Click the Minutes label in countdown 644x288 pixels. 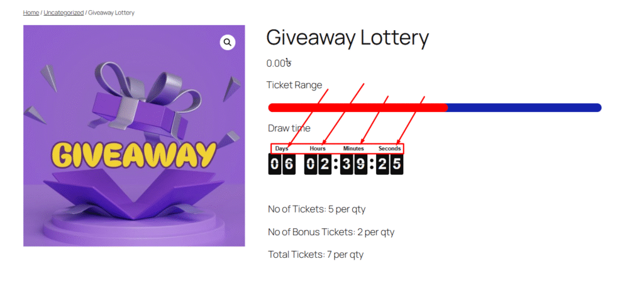pyautogui.click(x=353, y=148)
